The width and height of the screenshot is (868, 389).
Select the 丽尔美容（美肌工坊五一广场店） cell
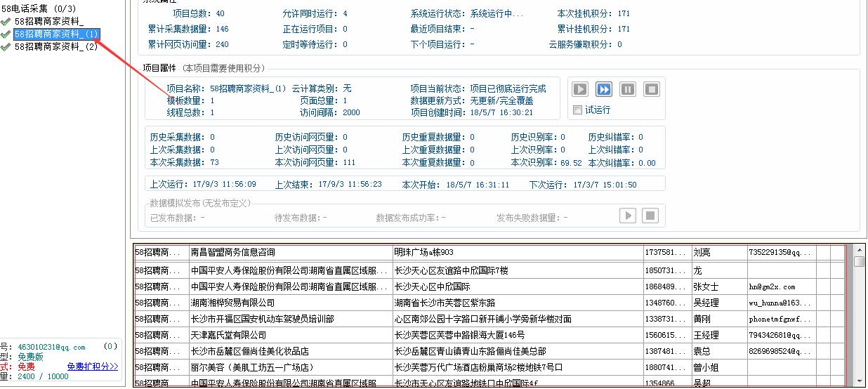[x=291, y=367]
